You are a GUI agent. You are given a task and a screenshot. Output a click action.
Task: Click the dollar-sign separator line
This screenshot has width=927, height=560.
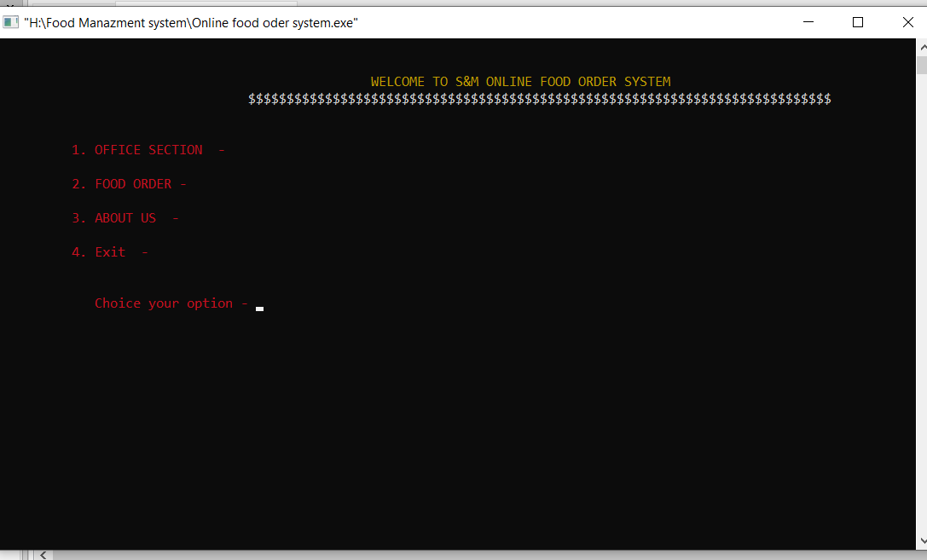[539, 98]
